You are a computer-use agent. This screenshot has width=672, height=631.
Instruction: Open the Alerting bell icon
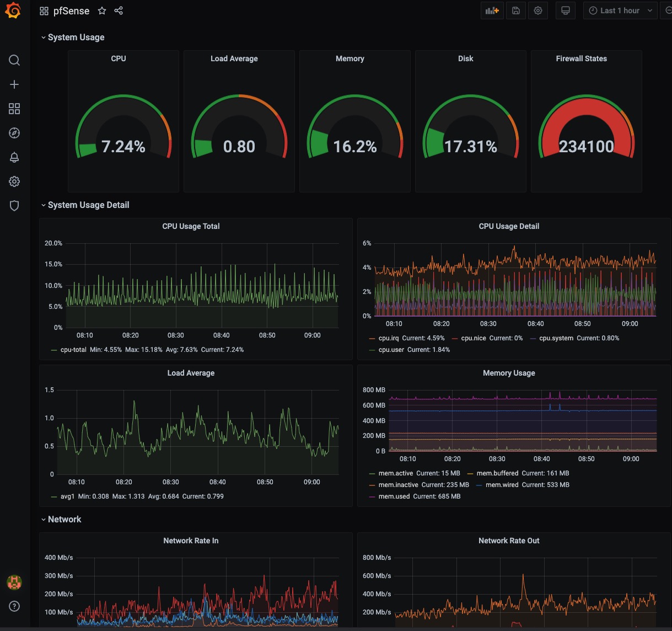14,157
